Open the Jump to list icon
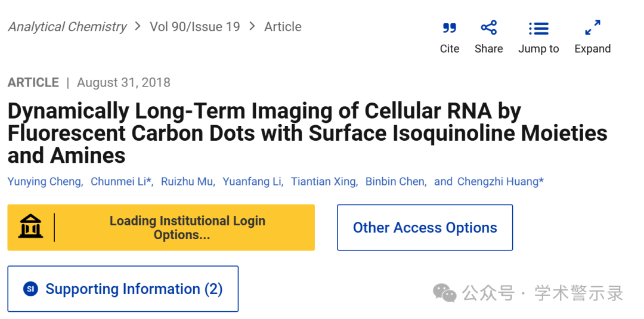 point(538,29)
